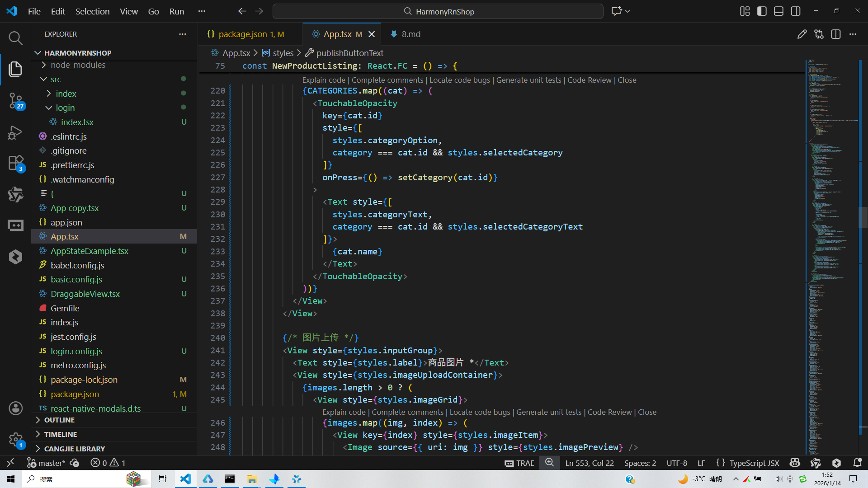Click Generate unit tests above line 220

point(528,80)
